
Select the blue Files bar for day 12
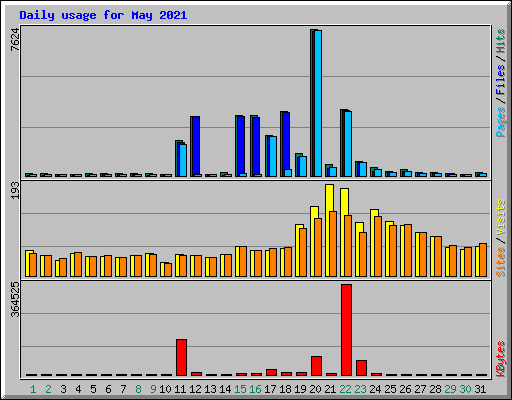(x=196, y=145)
